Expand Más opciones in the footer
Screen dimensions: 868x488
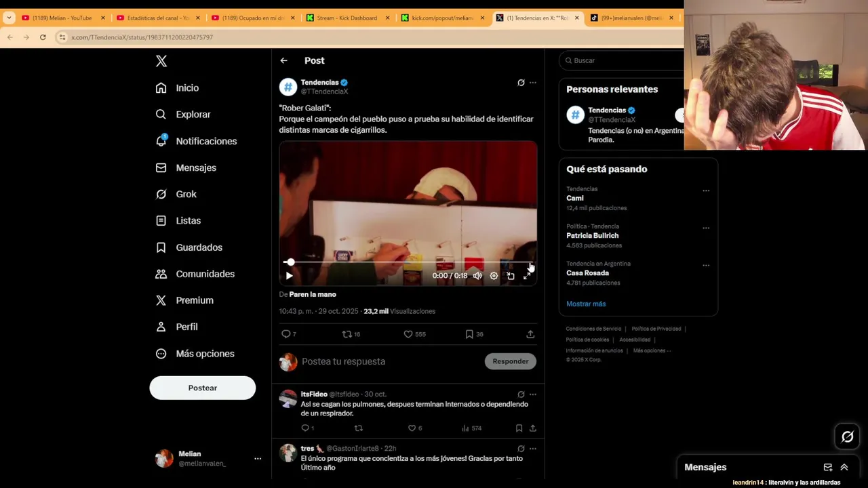652,350
